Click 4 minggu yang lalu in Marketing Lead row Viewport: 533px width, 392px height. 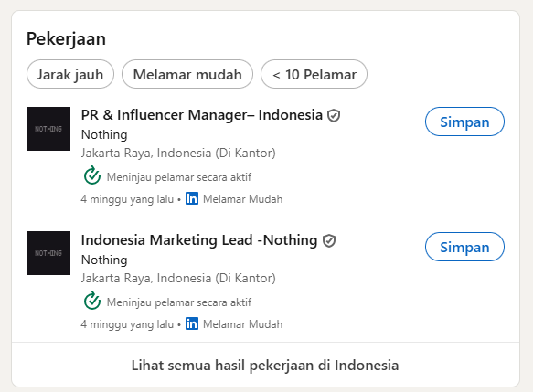click(127, 323)
